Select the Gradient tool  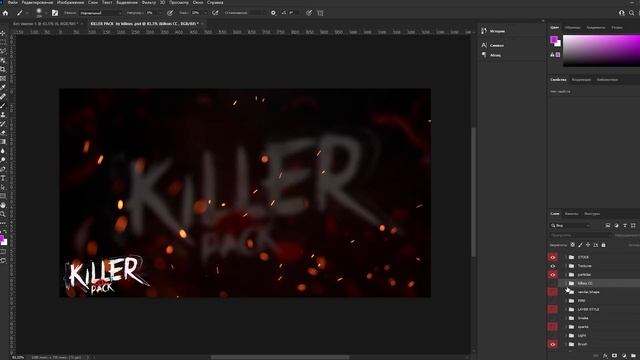(3, 142)
